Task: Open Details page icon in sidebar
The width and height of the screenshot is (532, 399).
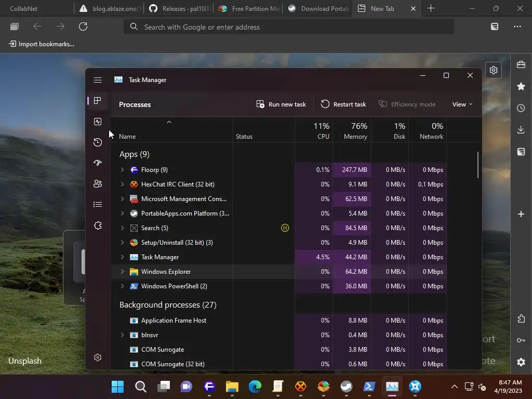Action: [98, 204]
